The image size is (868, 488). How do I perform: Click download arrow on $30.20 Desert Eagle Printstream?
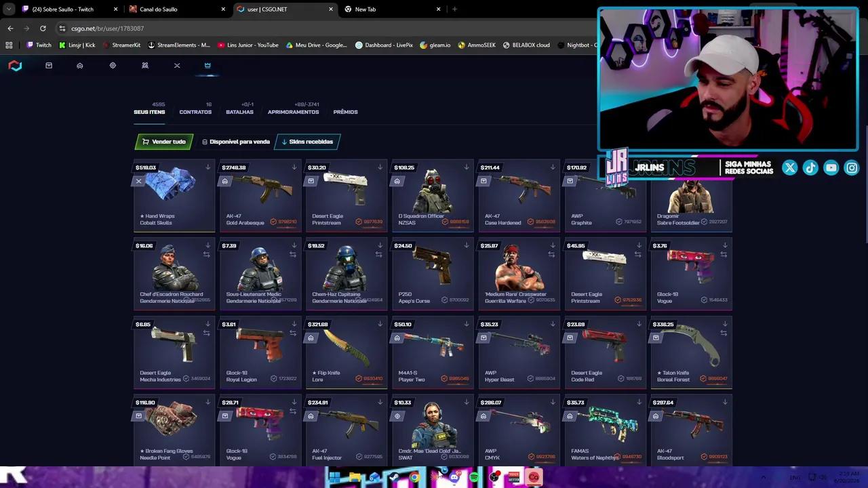pos(380,167)
